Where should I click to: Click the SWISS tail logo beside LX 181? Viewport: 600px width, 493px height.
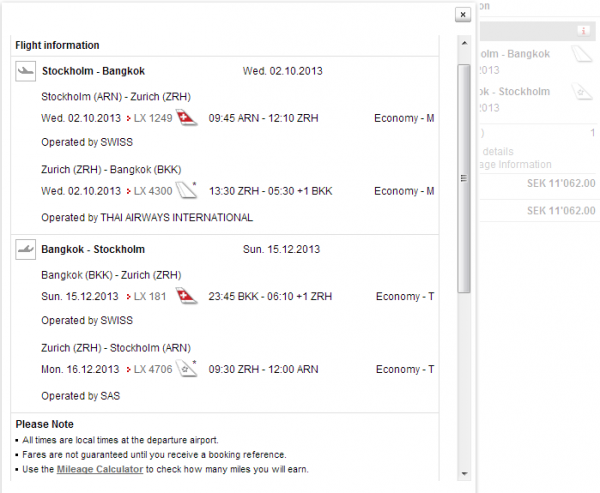coord(186,296)
